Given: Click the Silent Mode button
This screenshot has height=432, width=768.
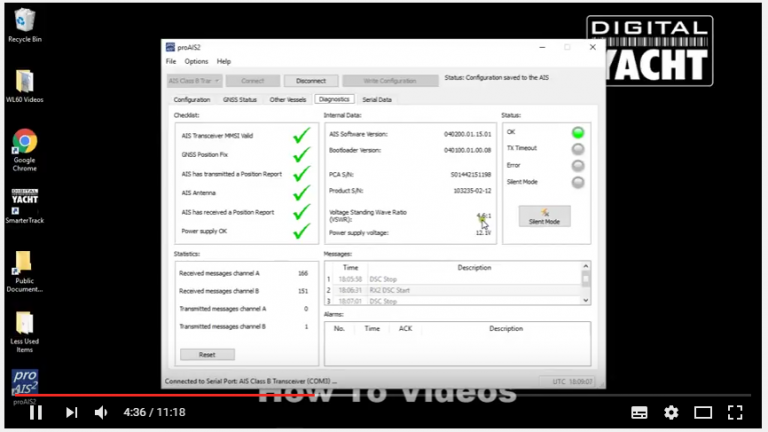Looking at the screenshot, I should point(544,216).
